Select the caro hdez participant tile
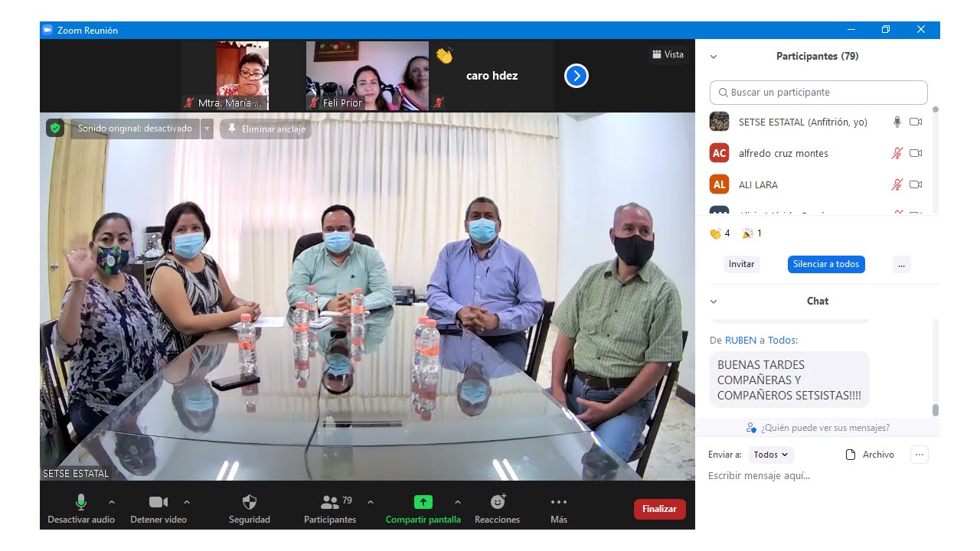 492,76
